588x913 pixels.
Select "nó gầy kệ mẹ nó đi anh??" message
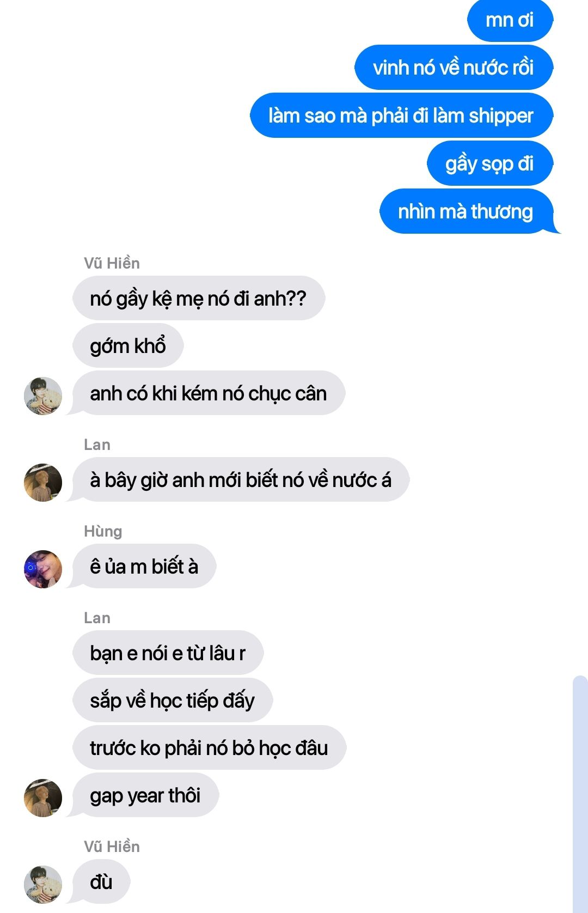pos(199,298)
